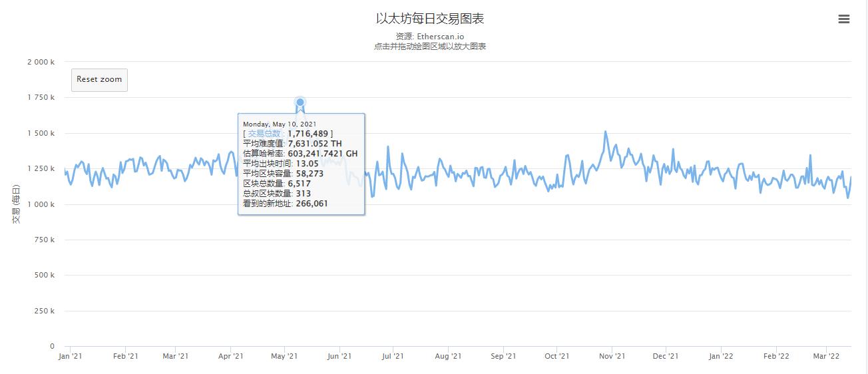Viewport: 868px width, 374px height.
Task: Click the 2 000 k y-axis label
Action: 41,62
